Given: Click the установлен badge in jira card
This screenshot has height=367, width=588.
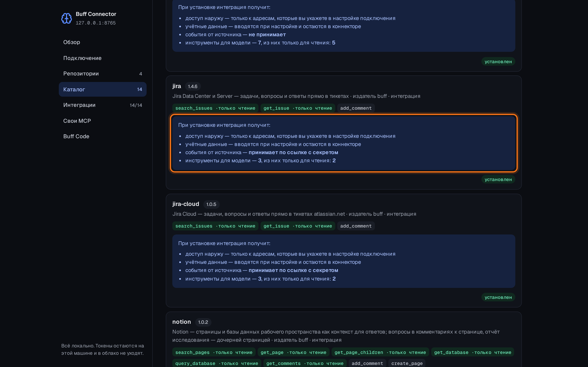Looking at the screenshot, I should click(498, 179).
